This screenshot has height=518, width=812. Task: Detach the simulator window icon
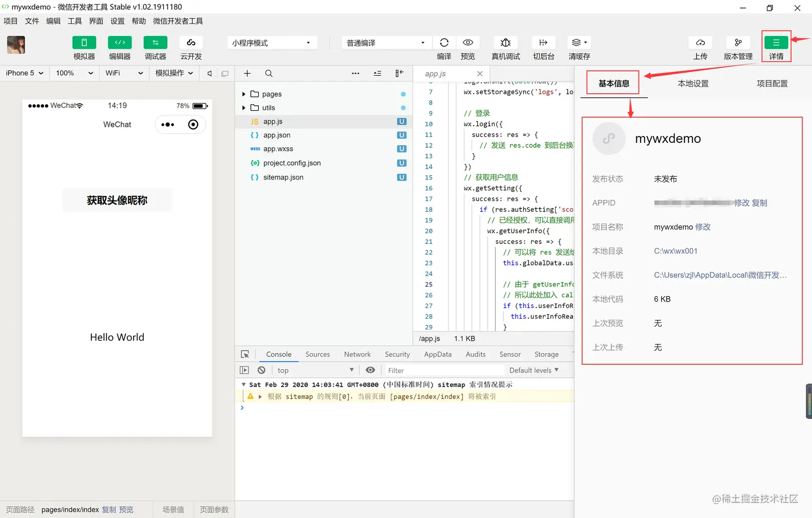pyautogui.click(x=225, y=74)
